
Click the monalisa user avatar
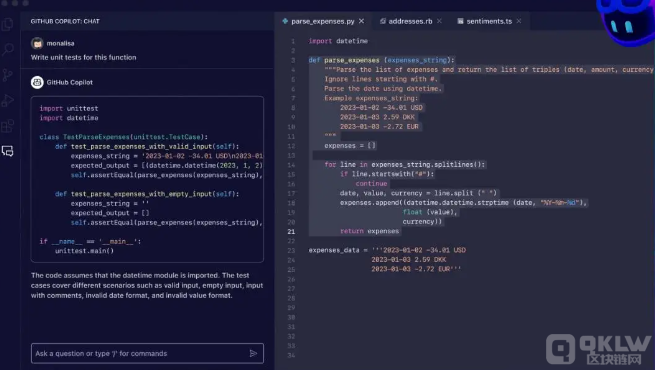pos(37,43)
